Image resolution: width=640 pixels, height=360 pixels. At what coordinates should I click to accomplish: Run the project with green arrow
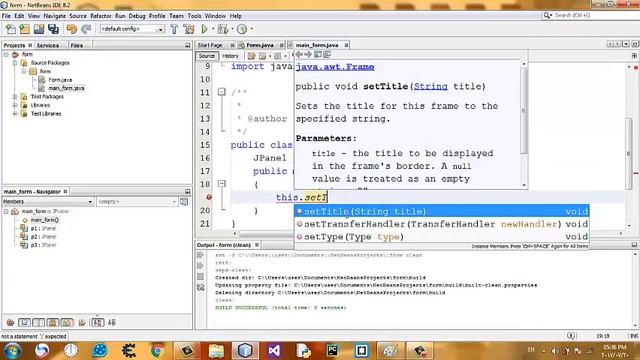[204, 29]
